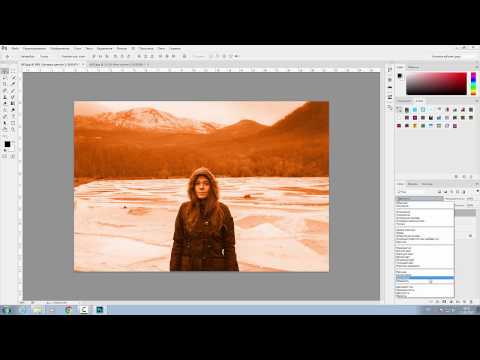The width and height of the screenshot is (480, 360).
Task: Select the Clone Stamp tool
Action: click(5, 97)
